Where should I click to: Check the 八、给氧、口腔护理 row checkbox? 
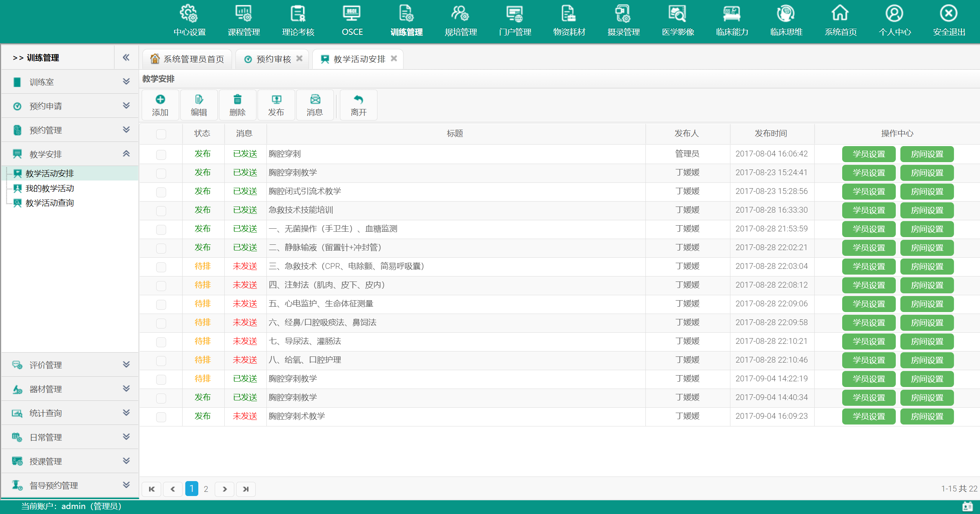pos(161,361)
